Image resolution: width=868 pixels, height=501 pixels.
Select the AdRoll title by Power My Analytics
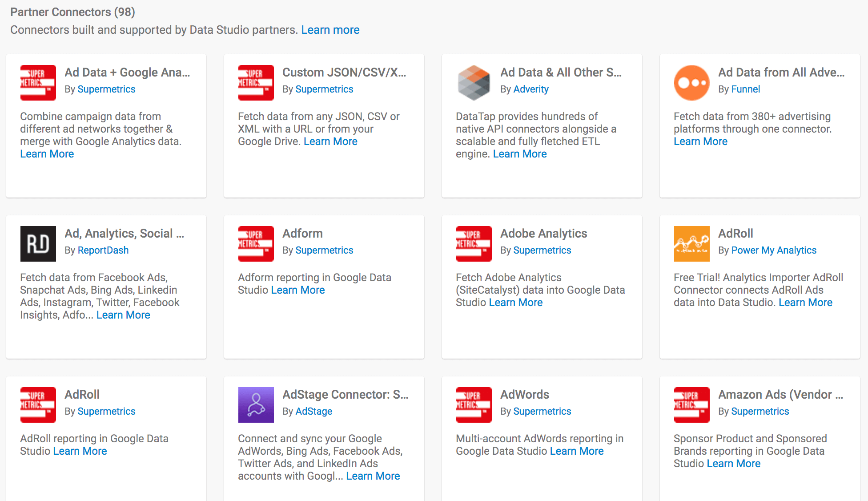735,234
